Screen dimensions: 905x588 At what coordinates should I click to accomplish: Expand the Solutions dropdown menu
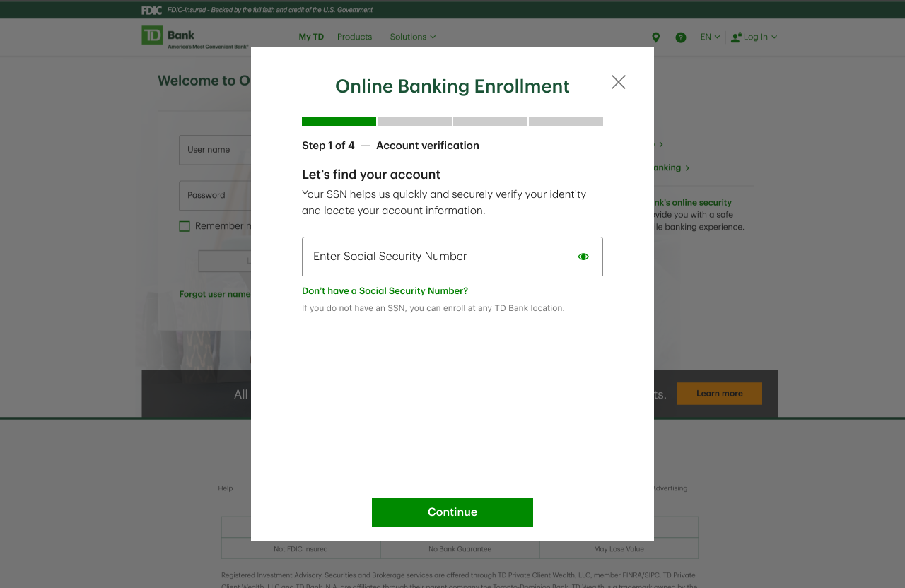[x=413, y=37]
